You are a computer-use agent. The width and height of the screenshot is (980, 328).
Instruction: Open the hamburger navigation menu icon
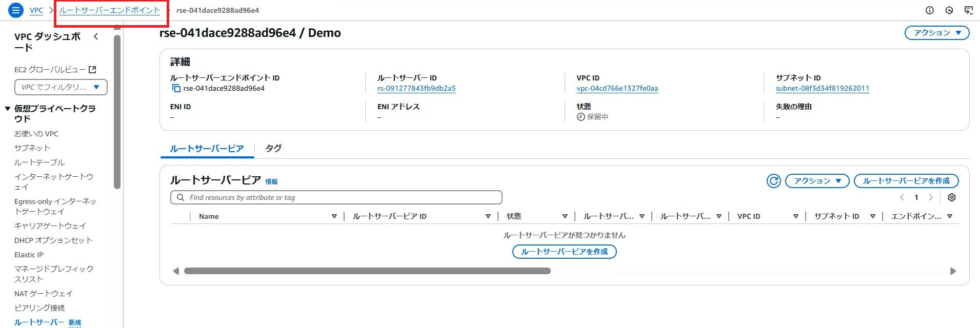click(x=16, y=10)
